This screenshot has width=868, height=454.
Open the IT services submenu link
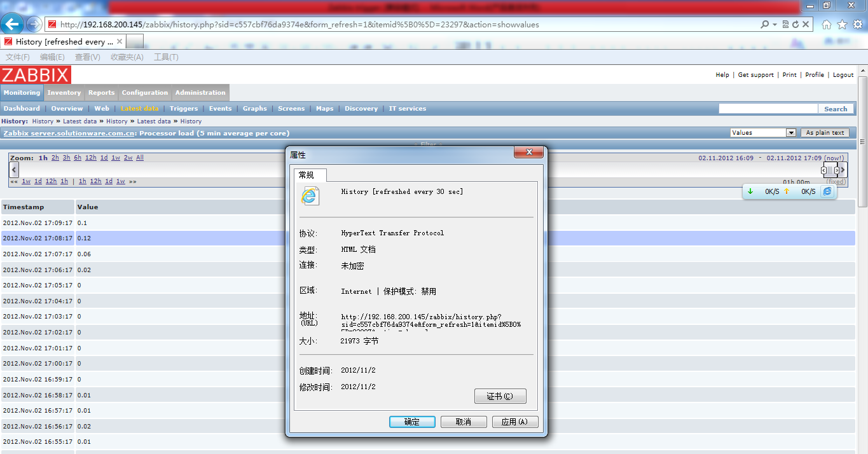[x=408, y=109]
